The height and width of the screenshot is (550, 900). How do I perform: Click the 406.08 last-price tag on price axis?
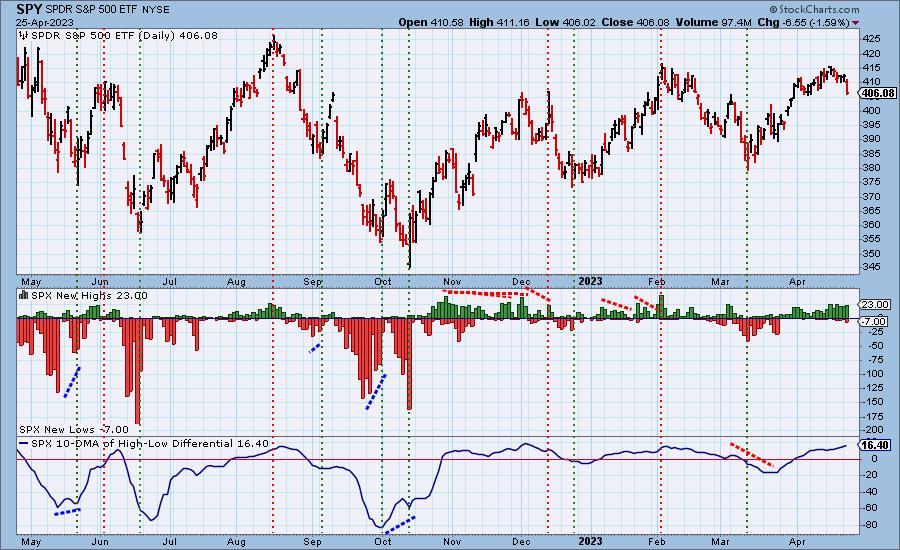click(877, 94)
